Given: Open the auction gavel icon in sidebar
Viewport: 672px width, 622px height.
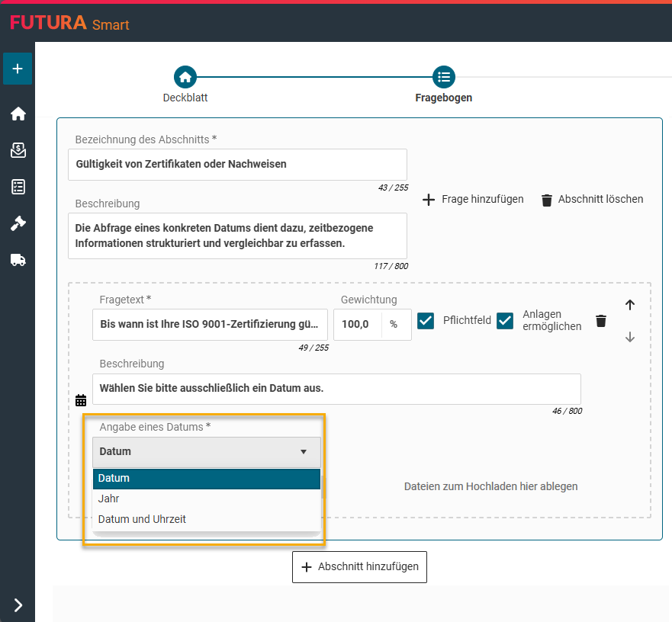Looking at the screenshot, I should (x=18, y=223).
